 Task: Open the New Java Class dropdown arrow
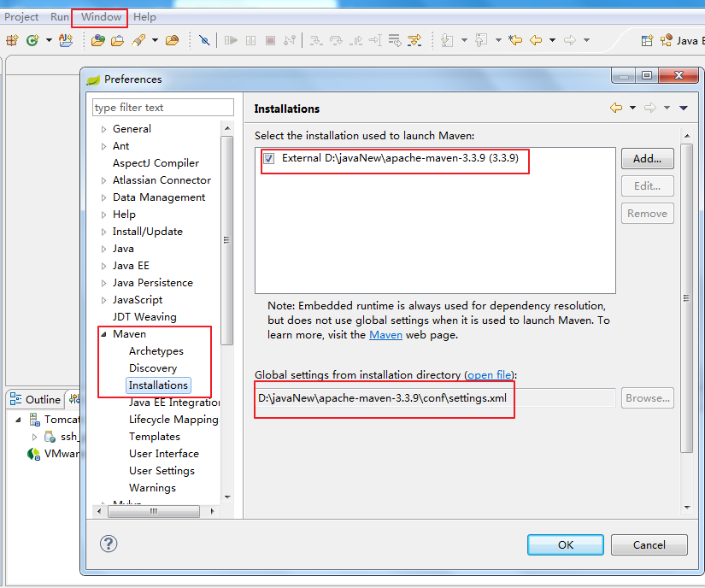(49, 40)
